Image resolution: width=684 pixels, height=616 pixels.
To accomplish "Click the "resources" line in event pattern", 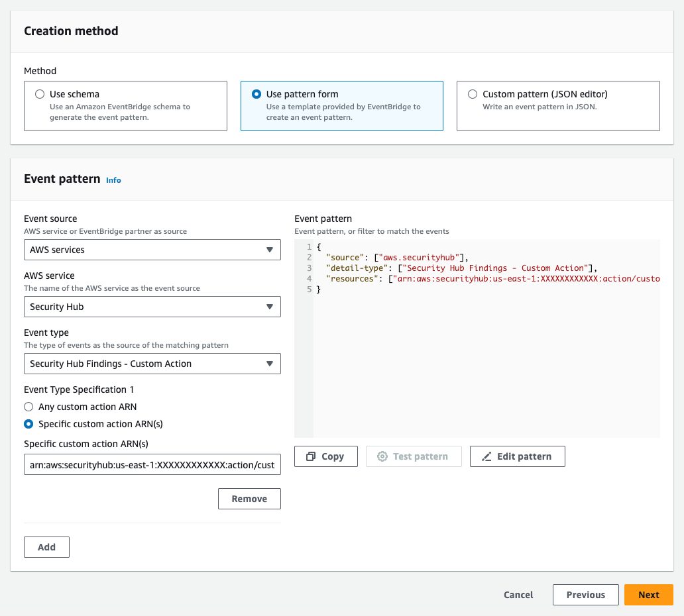I will point(493,279).
